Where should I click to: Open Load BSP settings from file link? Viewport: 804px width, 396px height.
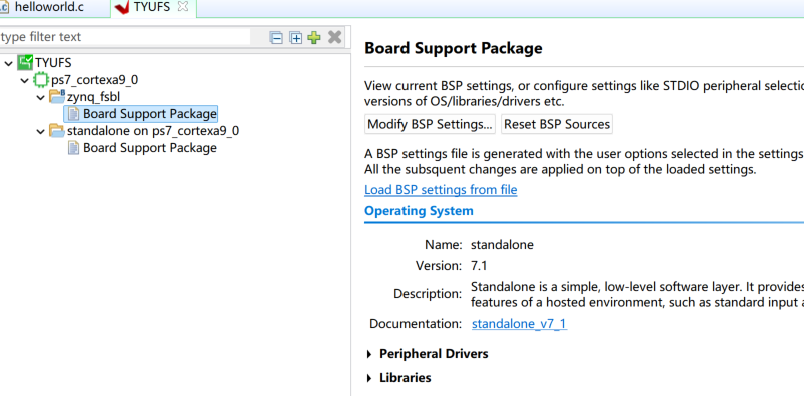[x=440, y=190]
